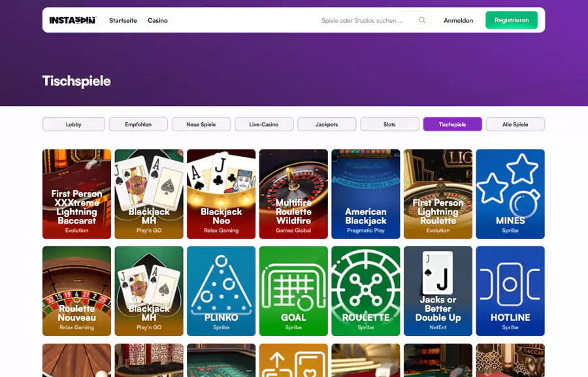Start the Spribe ROULETTE game
Screen dimensions: 588x377
[365, 291]
